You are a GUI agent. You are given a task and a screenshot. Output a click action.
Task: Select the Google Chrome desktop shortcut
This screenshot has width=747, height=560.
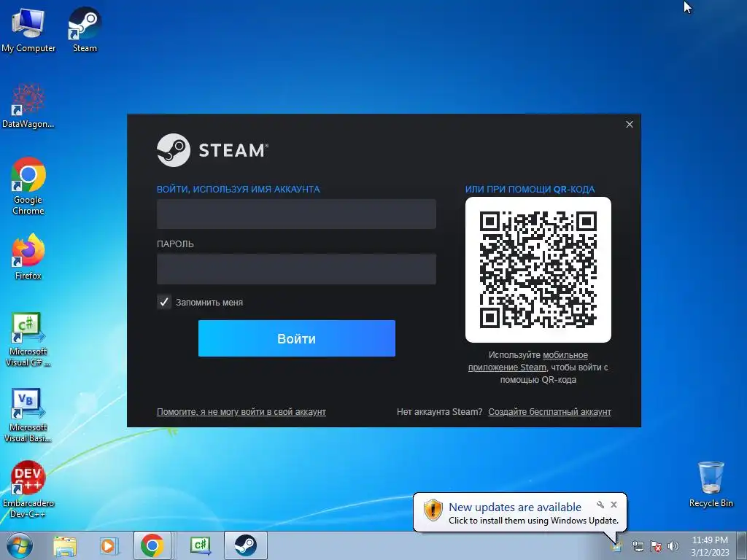(x=28, y=186)
